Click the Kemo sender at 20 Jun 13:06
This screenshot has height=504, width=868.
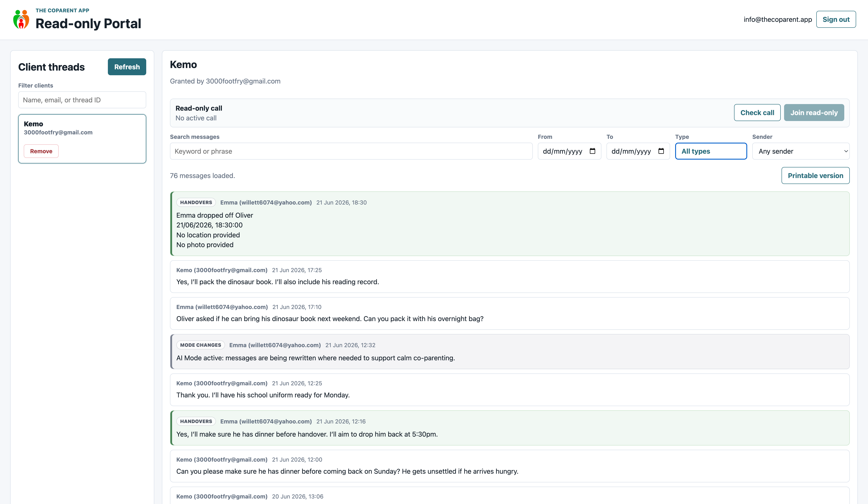[x=222, y=496]
